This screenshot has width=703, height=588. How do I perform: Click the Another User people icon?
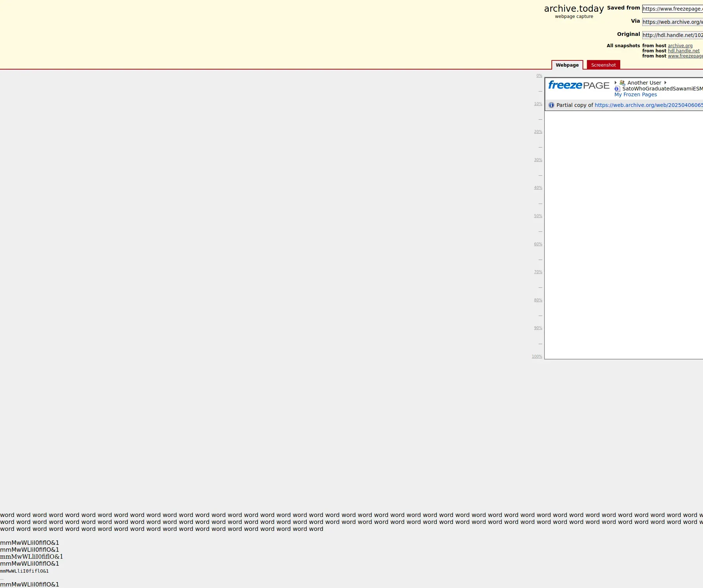click(x=622, y=83)
